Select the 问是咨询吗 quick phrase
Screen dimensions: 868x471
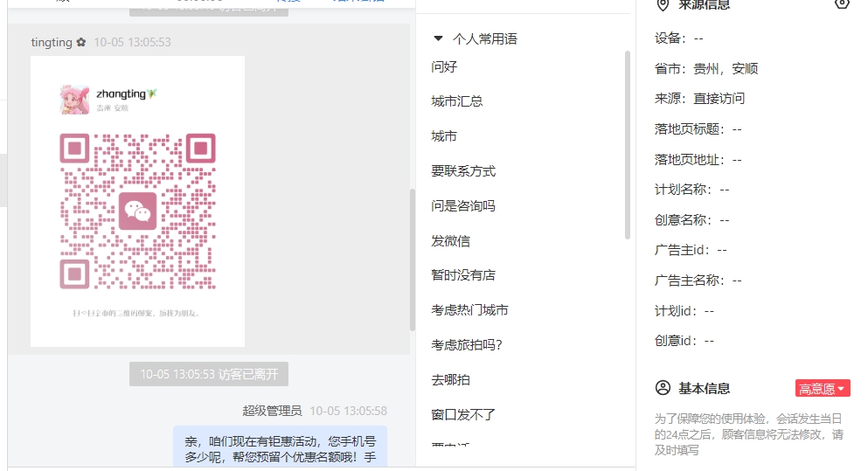[463, 206]
